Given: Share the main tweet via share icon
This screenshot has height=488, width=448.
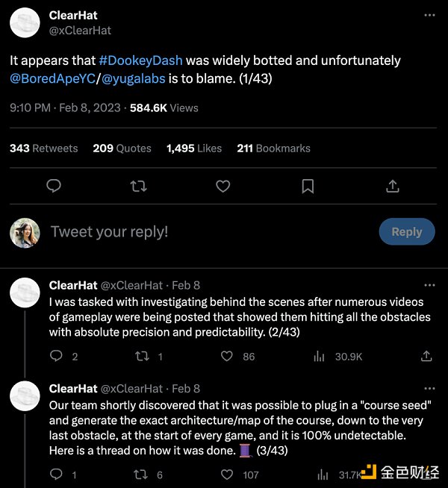Looking at the screenshot, I should click(x=393, y=186).
